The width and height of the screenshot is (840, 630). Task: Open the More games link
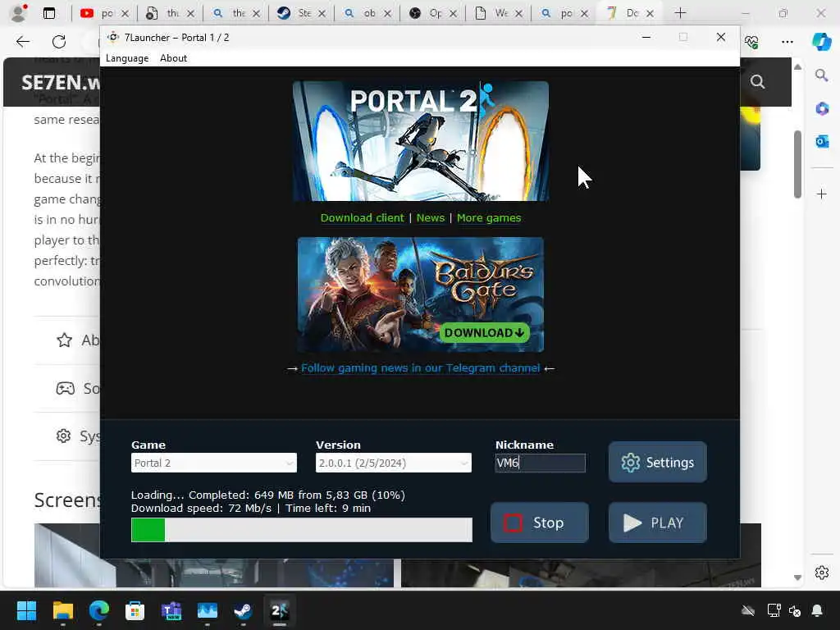tap(489, 217)
